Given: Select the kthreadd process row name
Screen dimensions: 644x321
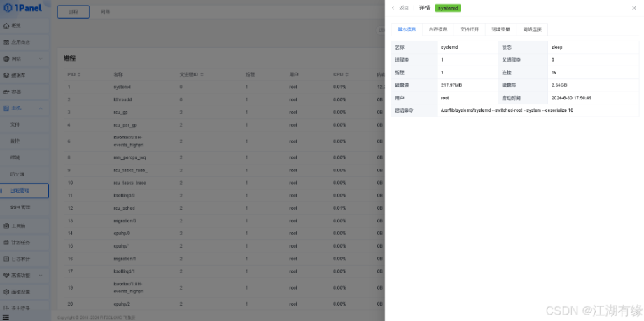Looking at the screenshot, I should tap(122, 100).
